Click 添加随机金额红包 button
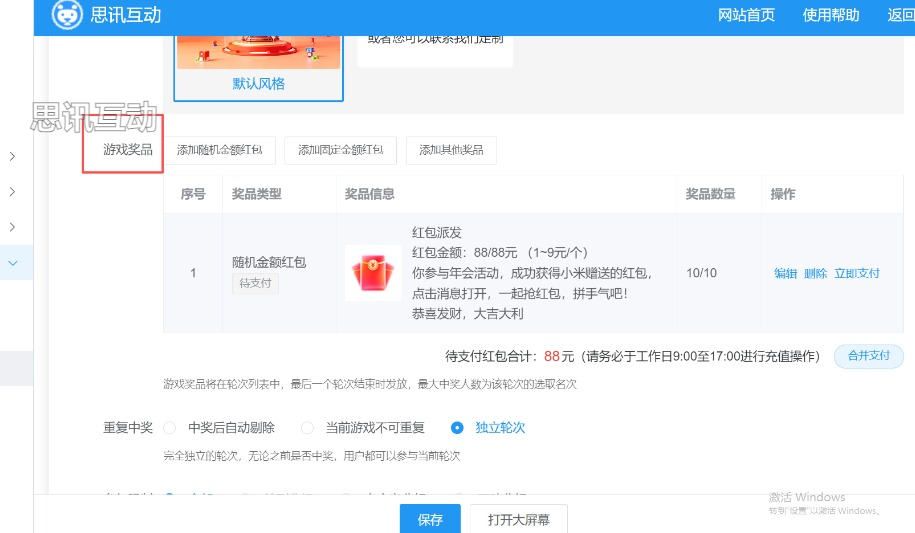The image size is (915, 533). pos(220,150)
